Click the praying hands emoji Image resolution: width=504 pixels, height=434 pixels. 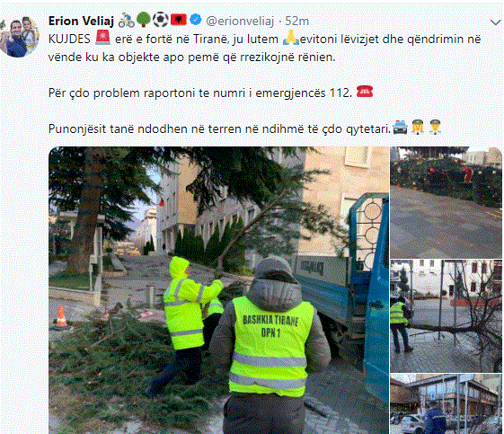tap(291, 38)
